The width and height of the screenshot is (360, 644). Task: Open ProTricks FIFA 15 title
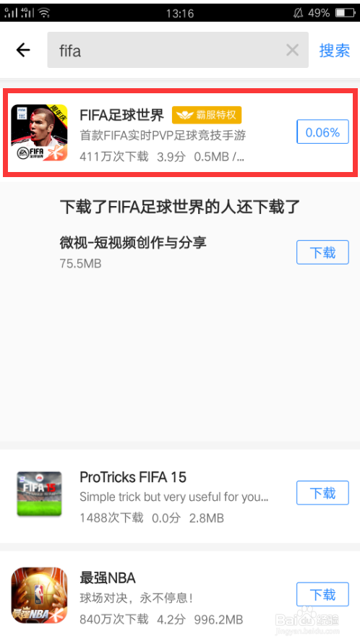(x=133, y=477)
